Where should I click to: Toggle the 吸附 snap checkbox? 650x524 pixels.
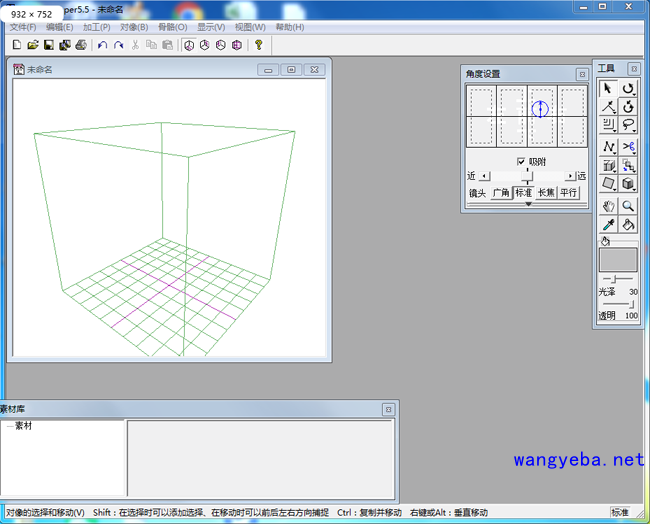click(521, 161)
